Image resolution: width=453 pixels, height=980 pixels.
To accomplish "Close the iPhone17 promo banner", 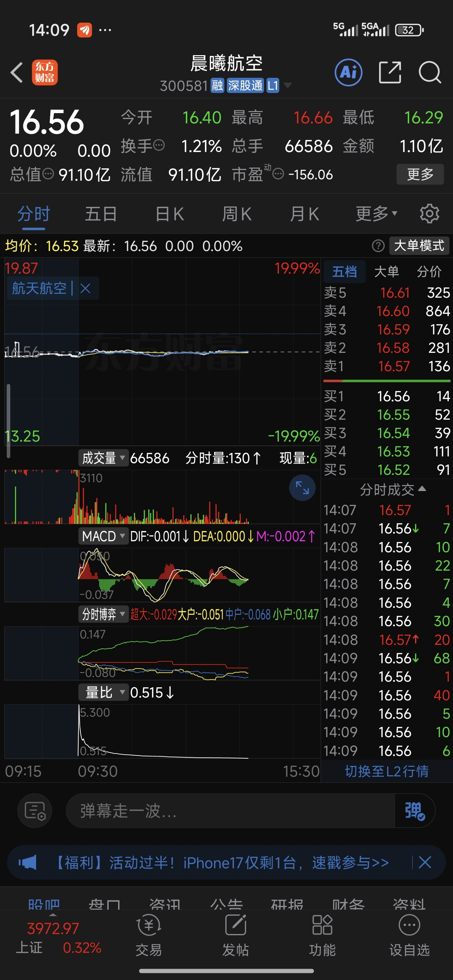I will pos(424,862).
